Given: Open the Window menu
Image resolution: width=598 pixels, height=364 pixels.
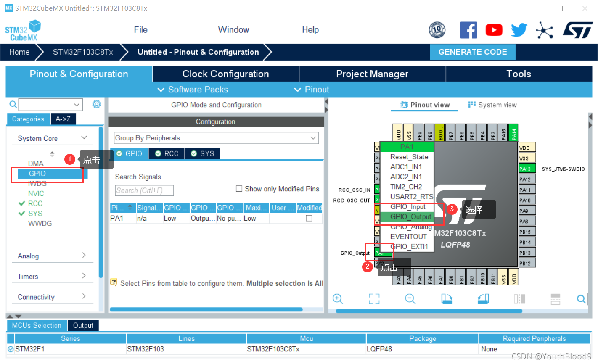Looking at the screenshot, I should 233,30.
